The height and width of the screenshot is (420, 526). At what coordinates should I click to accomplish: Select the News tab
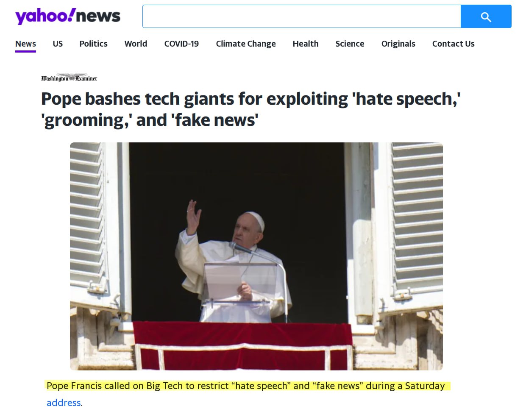coord(25,44)
